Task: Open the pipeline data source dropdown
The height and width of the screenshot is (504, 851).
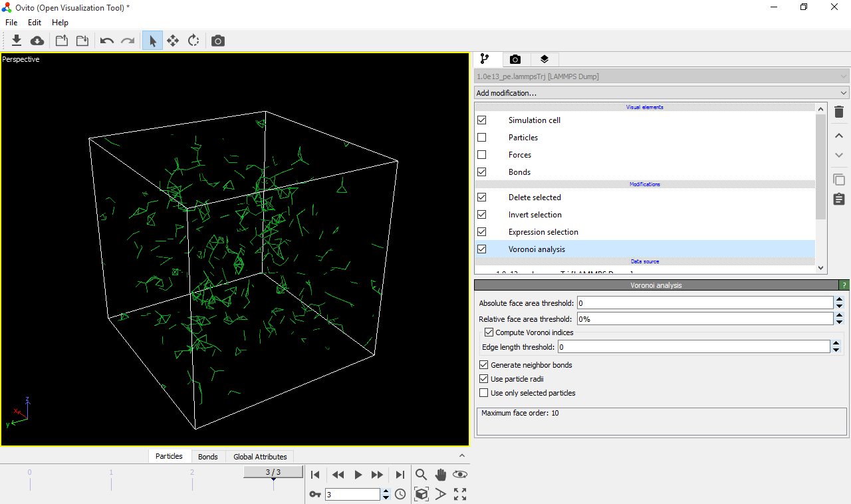Action: point(662,76)
